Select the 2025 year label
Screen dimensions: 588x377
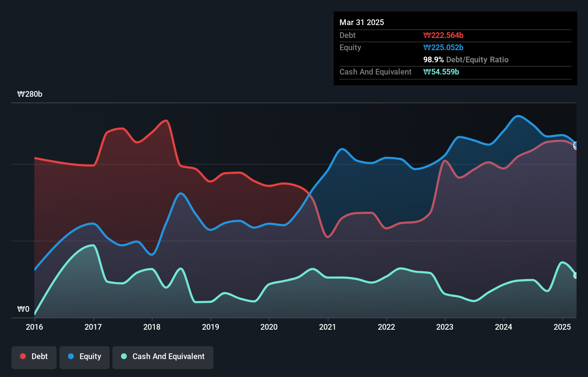click(562, 327)
